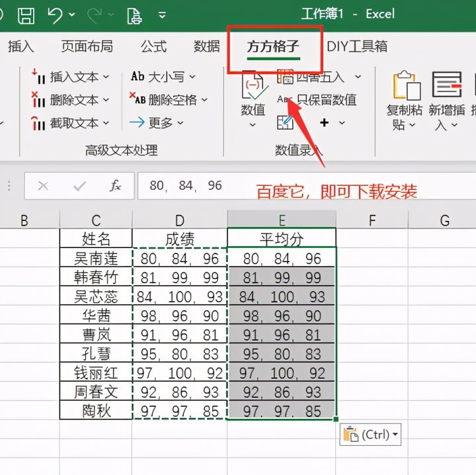Image resolution: width=476 pixels, height=475 pixels.
Task: Click the 成绩 header cell
Action: tap(180, 238)
